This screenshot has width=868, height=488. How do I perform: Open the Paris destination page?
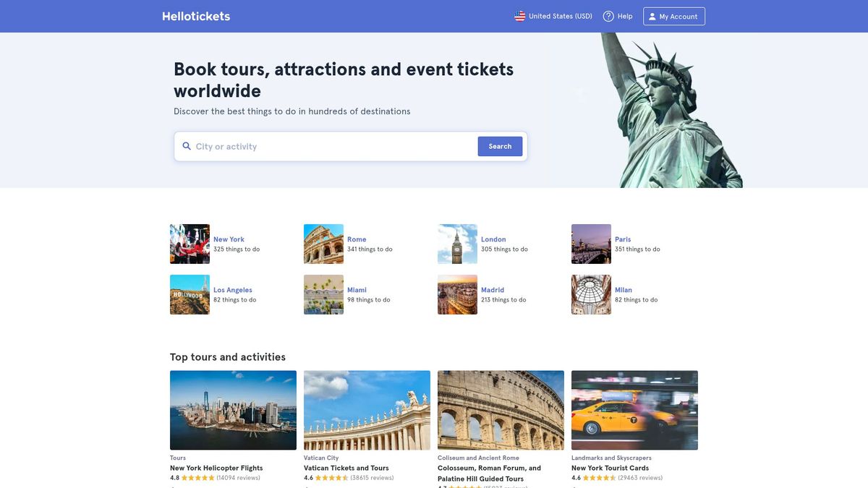pyautogui.click(x=623, y=239)
